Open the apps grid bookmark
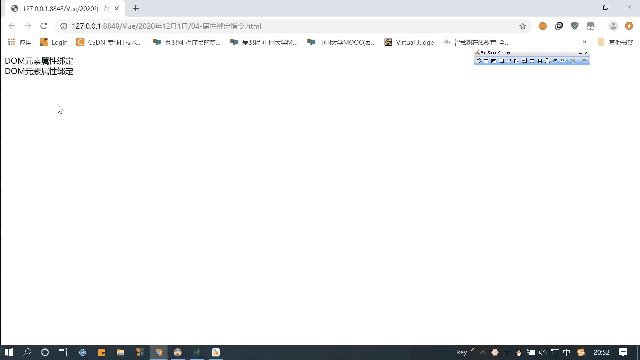 [x=19, y=42]
